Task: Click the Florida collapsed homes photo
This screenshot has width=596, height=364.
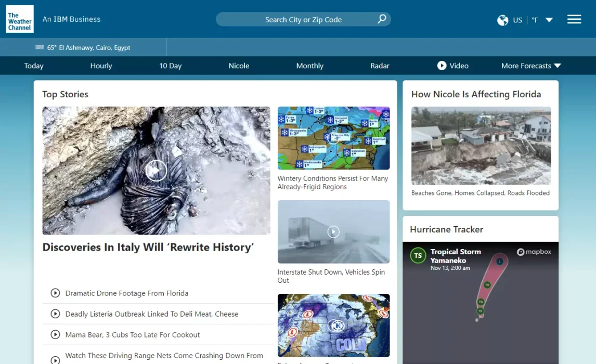Action: (x=481, y=146)
